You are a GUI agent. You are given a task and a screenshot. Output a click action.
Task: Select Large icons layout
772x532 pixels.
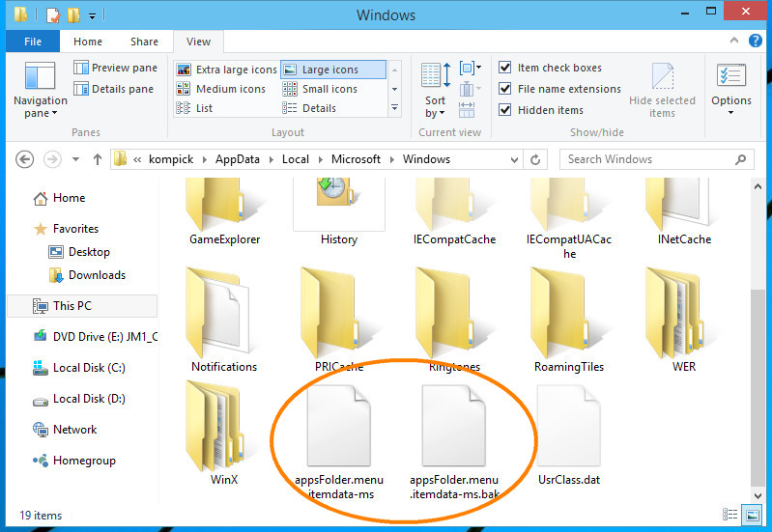point(333,70)
